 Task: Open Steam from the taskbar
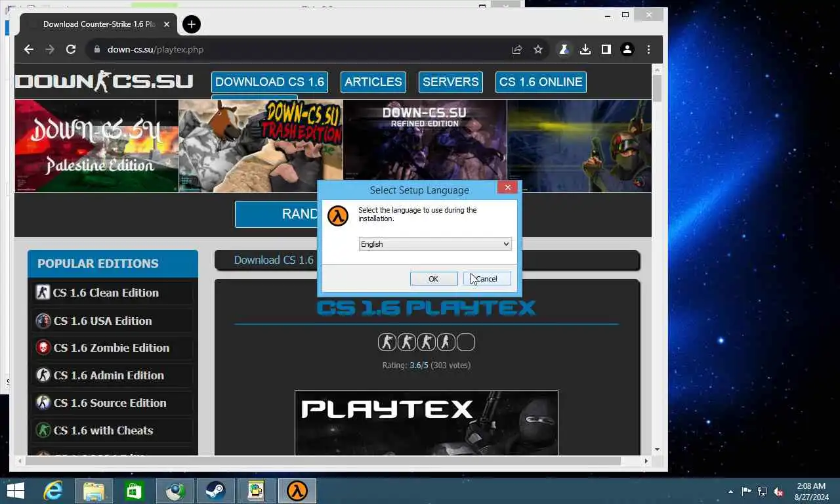point(216,491)
